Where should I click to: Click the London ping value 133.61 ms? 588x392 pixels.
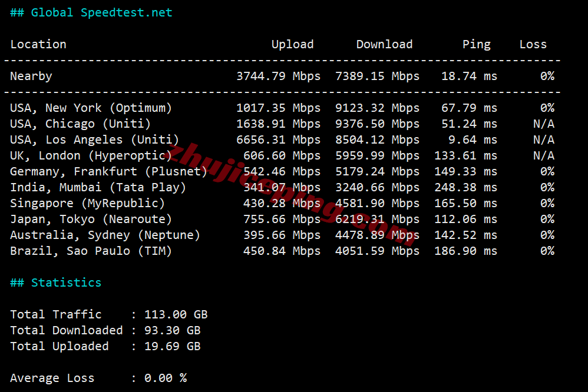(465, 155)
